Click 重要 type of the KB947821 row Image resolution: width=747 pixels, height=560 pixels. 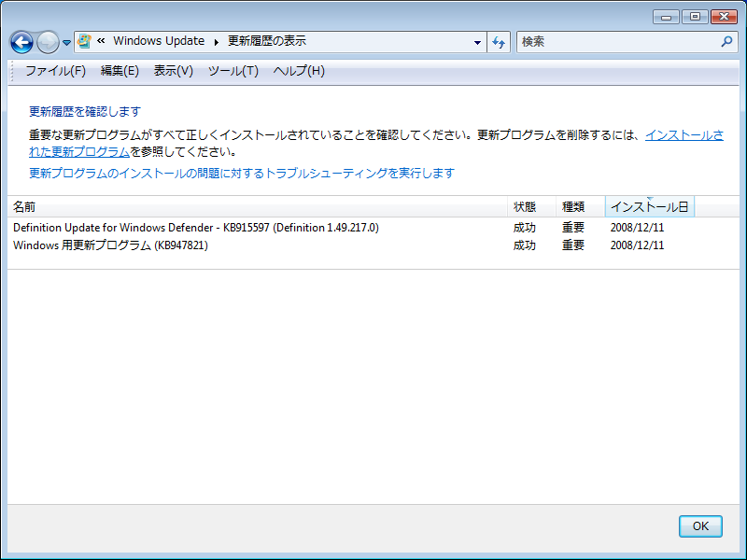(573, 245)
